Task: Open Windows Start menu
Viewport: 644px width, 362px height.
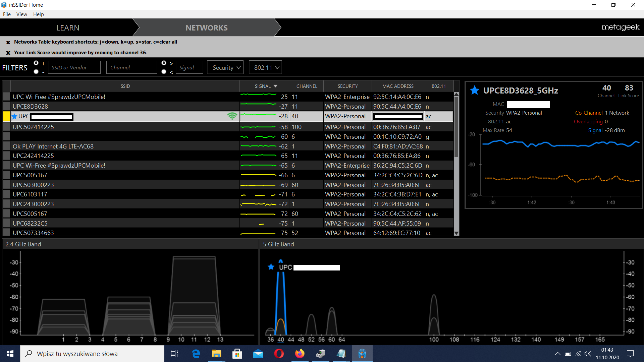Action: (x=10, y=354)
